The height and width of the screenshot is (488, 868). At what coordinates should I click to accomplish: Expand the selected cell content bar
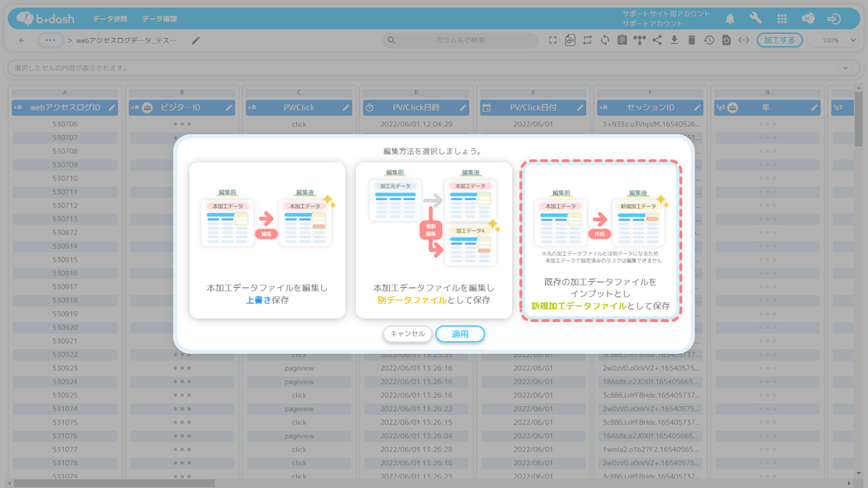[x=846, y=68]
